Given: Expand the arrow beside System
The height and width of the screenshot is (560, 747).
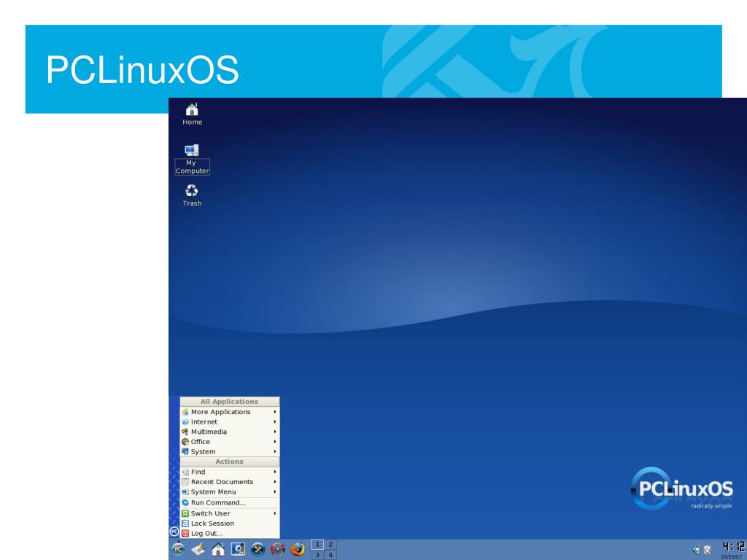Looking at the screenshot, I should tap(275, 452).
